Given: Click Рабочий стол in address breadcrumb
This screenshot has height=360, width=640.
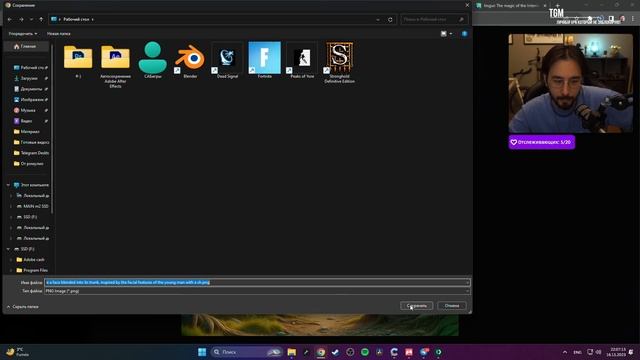Looking at the screenshot, I should pos(76,19).
